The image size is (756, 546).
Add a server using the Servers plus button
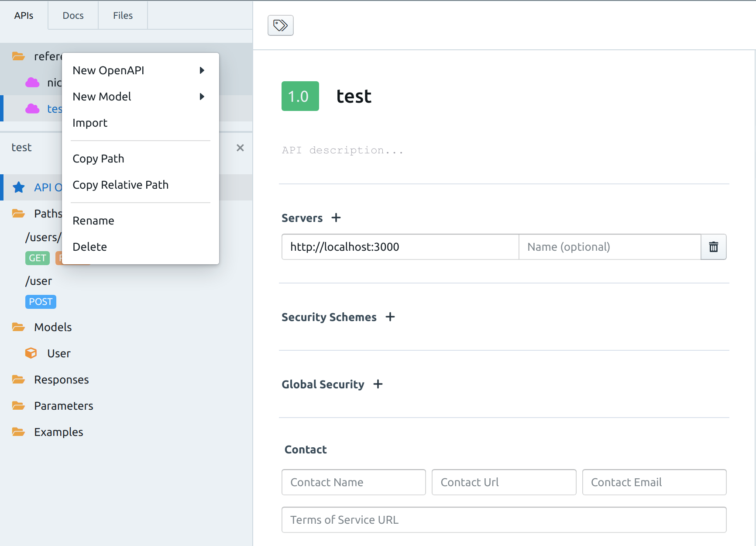tap(336, 218)
